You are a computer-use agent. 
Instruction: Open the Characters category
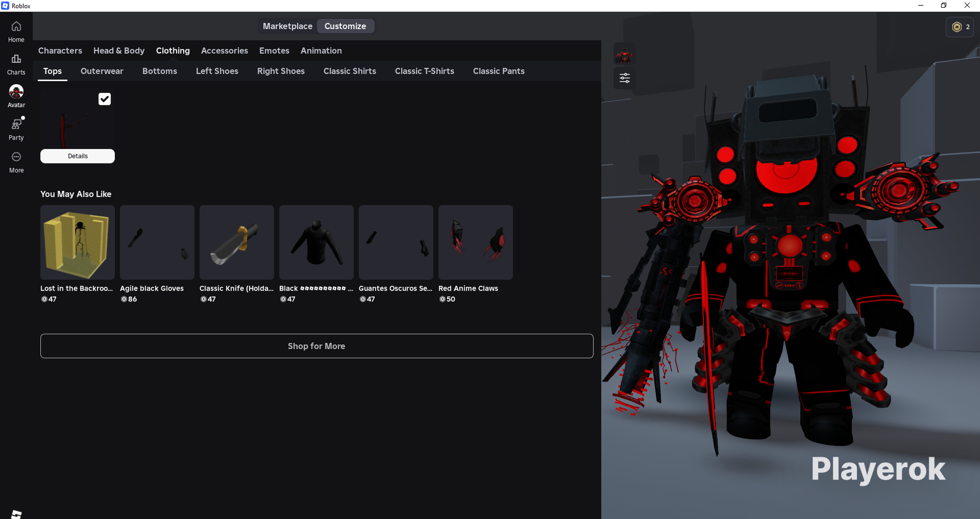[60, 50]
